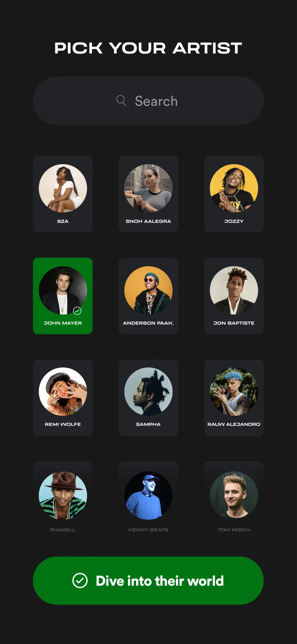
Task: Click the JOHN MAYER name label
Action: tap(63, 323)
